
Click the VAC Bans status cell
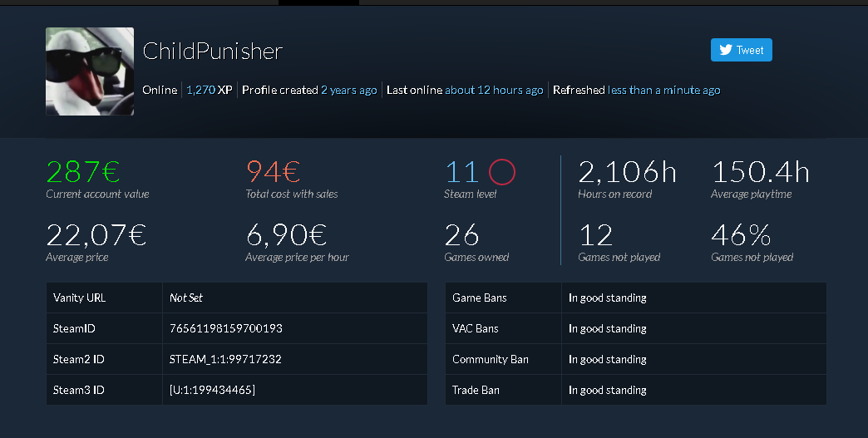(x=694, y=328)
